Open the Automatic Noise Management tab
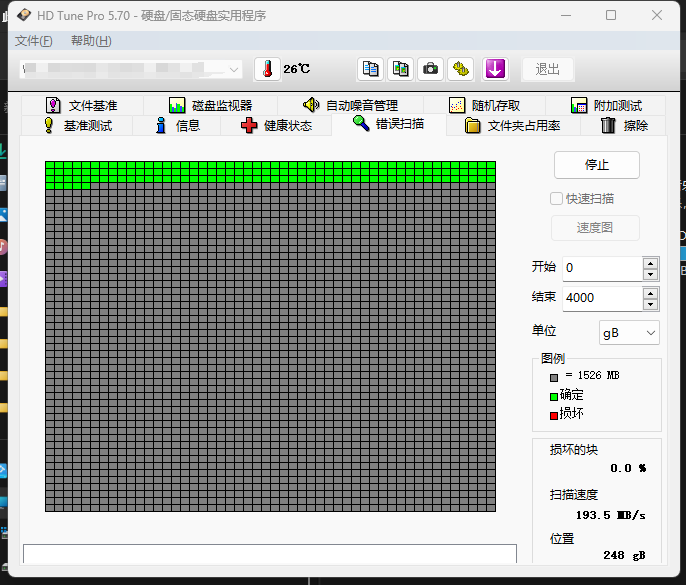686x585 pixels. tap(350, 105)
